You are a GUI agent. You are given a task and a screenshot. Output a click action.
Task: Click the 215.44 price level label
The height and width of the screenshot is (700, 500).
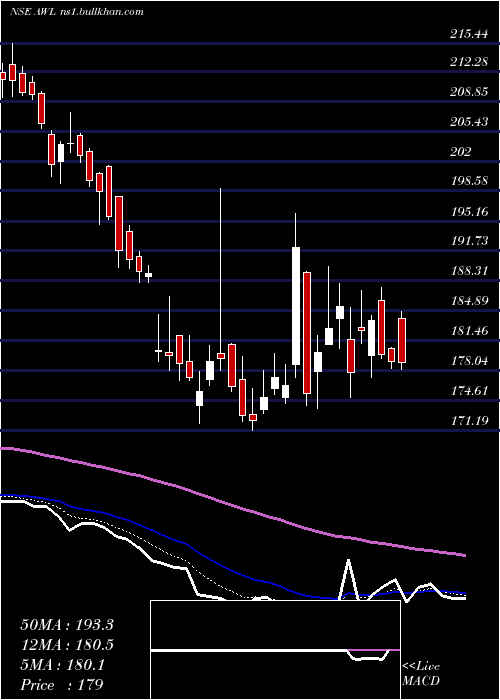click(469, 33)
